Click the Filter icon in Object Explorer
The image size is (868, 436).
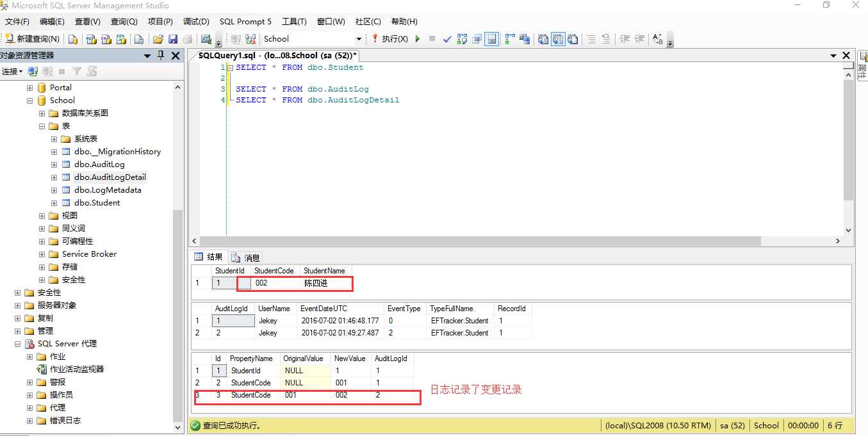77,71
